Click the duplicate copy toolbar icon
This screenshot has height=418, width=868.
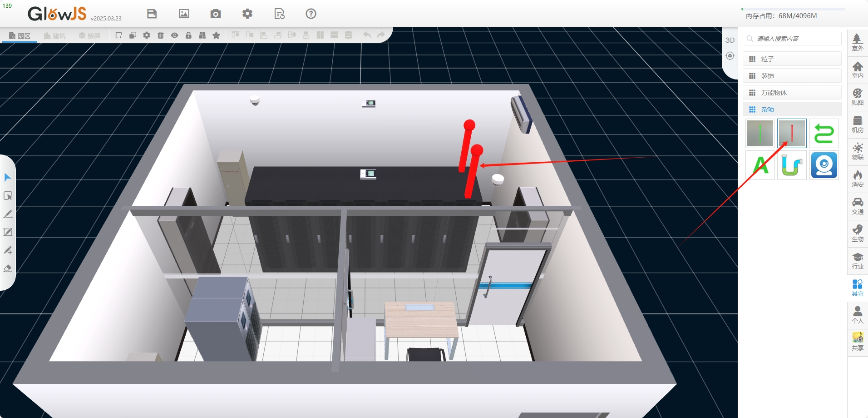[x=133, y=35]
